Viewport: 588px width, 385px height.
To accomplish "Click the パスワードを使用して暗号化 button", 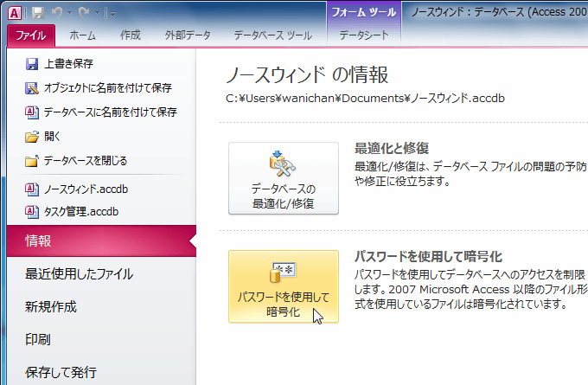I will click(x=284, y=286).
